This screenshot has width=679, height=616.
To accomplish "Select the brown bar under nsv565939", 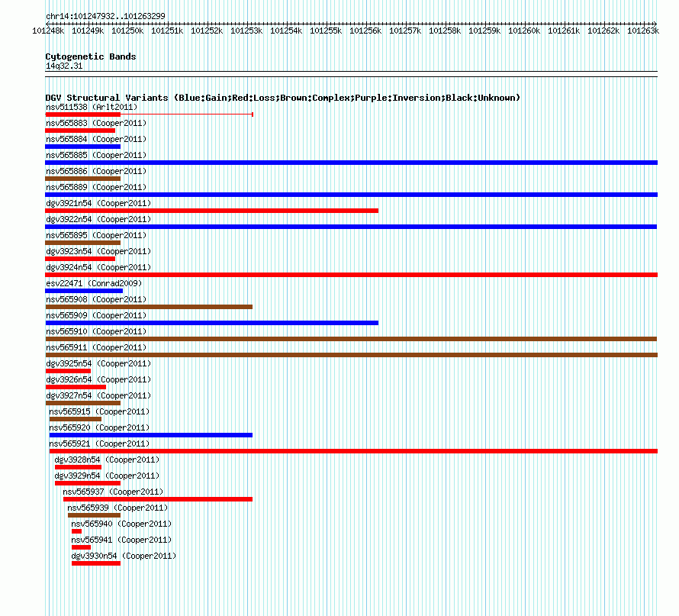I will 94,515.
